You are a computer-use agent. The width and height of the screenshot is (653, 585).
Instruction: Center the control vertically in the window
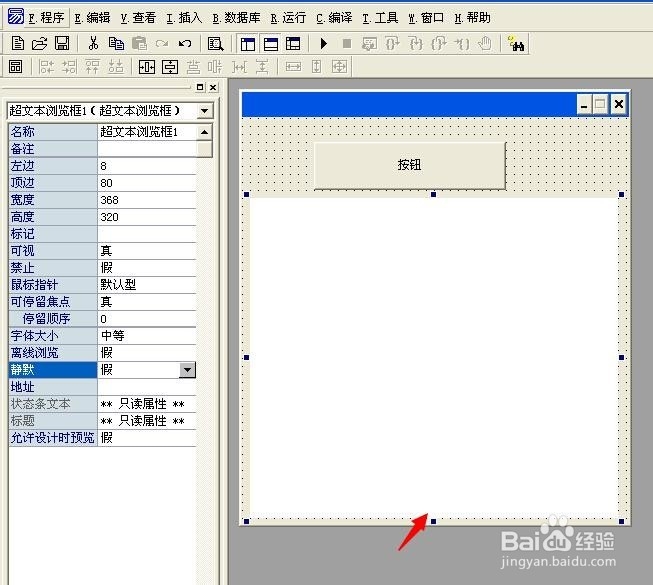(x=170, y=67)
